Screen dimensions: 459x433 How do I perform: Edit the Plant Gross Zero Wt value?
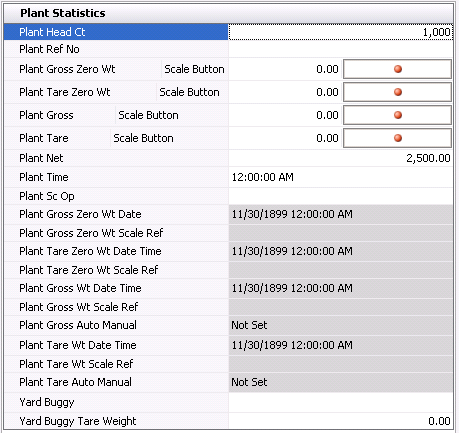tap(285, 69)
